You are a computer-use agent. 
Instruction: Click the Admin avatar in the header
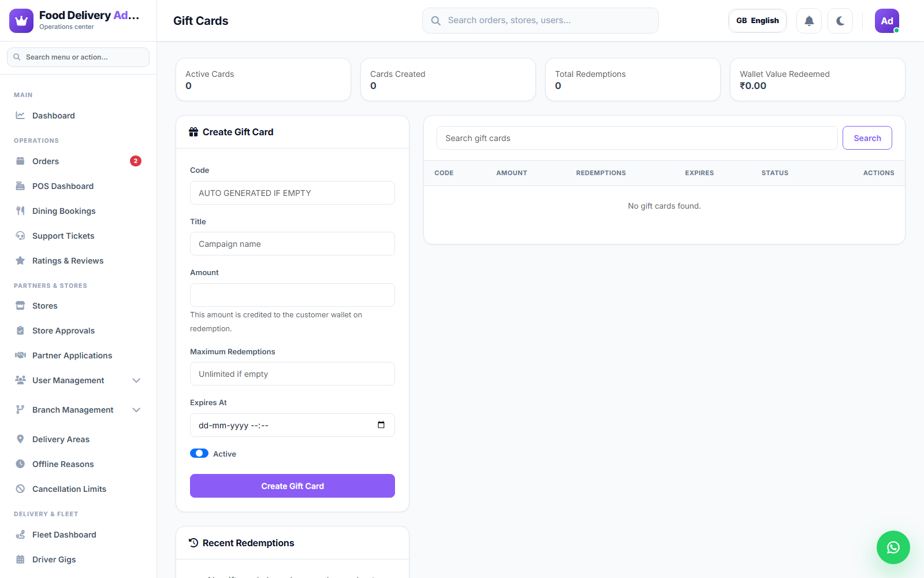point(887,21)
